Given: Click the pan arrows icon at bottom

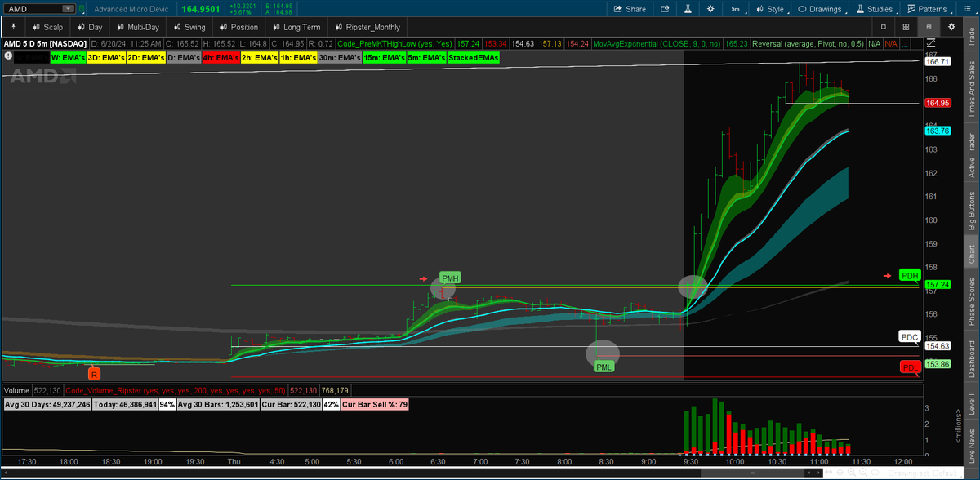Looking at the screenshot, I should click(x=828, y=473).
